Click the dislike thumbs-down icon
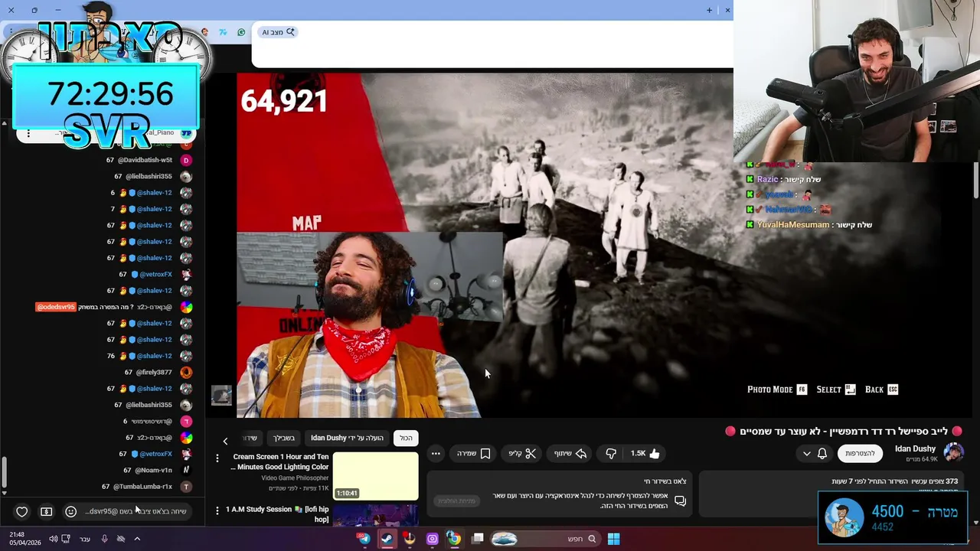This screenshot has height=551, width=980. (611, 453)
